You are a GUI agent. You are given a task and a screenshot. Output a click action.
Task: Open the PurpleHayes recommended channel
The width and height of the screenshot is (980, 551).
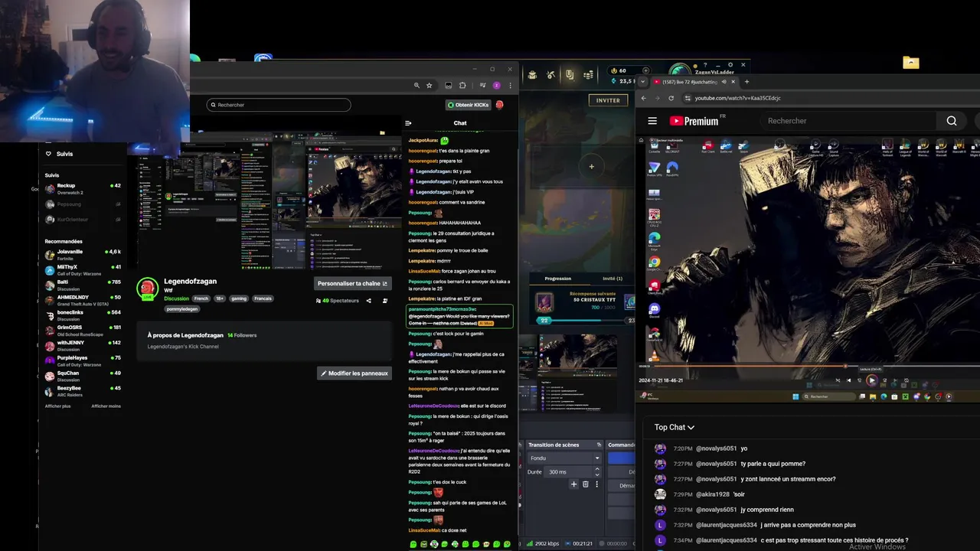click(x=83, y=360)
